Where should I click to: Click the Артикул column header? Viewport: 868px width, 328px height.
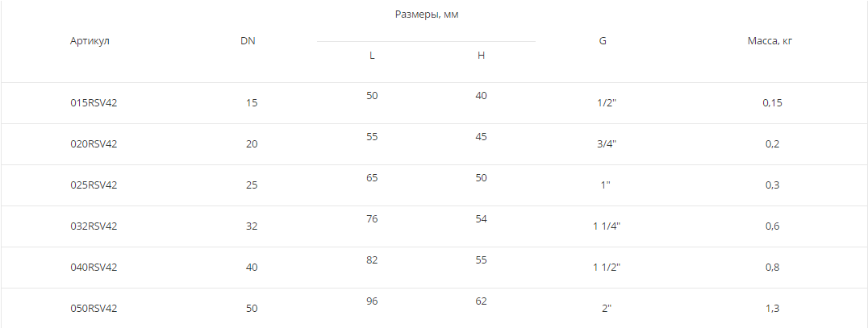90,41
